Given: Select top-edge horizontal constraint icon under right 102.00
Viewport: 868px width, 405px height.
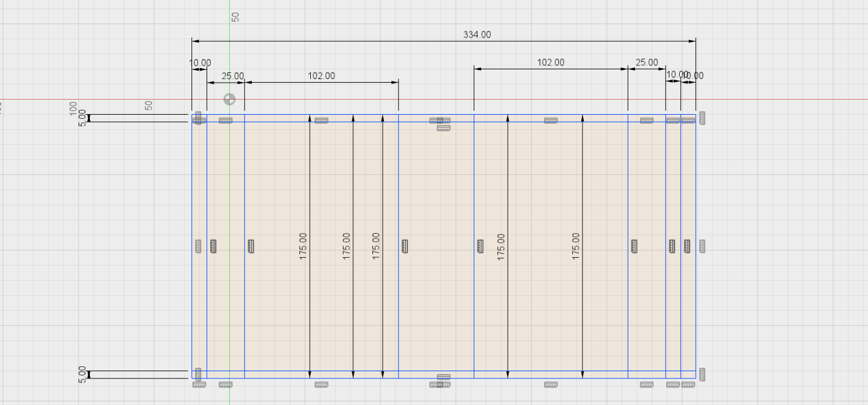Looking at the screenshot, I should pyautogui.click(x=550, y=121).
